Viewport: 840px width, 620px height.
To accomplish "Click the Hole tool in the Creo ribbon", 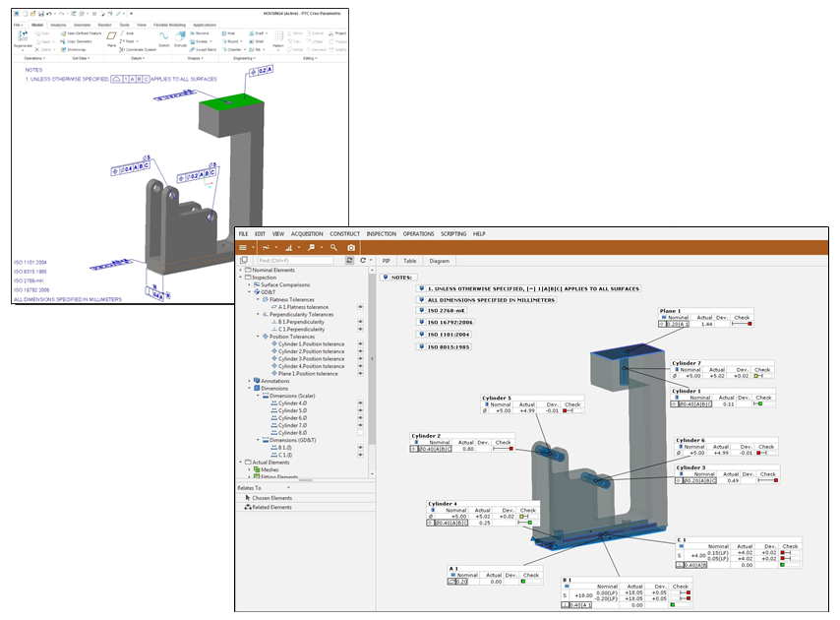I will 228,33.
